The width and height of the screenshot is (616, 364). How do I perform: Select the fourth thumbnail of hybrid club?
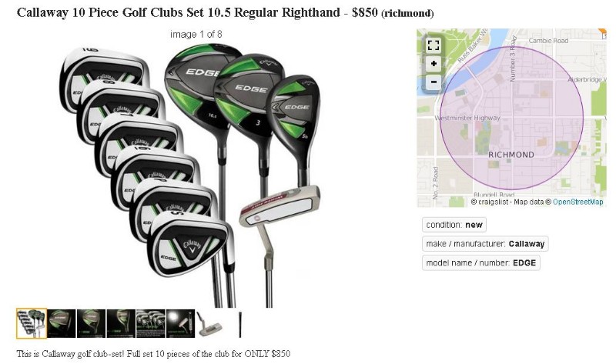tap(121, 323)
